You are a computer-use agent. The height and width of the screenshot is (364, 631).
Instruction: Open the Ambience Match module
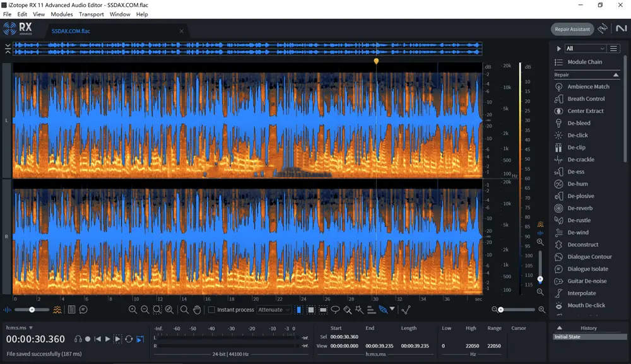[x=582, y=86]
